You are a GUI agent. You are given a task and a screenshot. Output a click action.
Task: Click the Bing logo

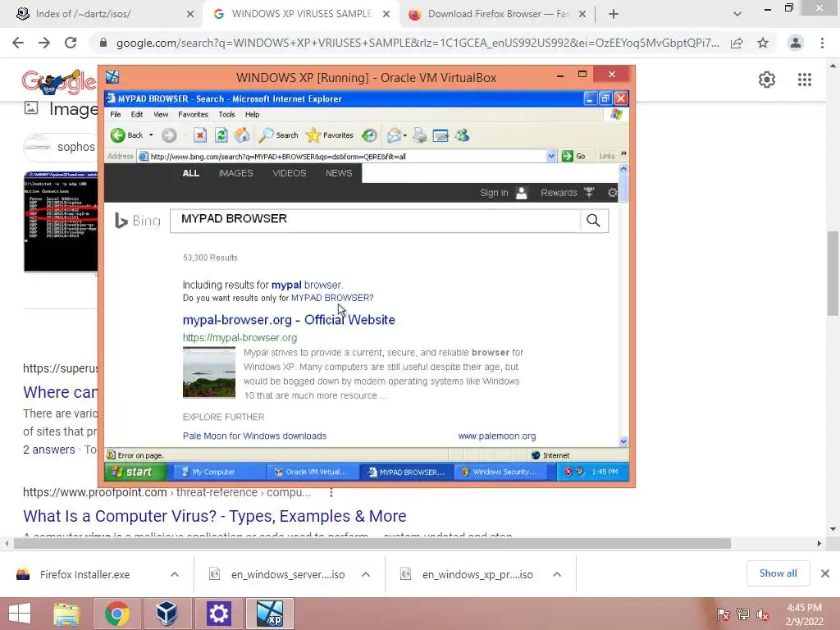tap(138, 220)
